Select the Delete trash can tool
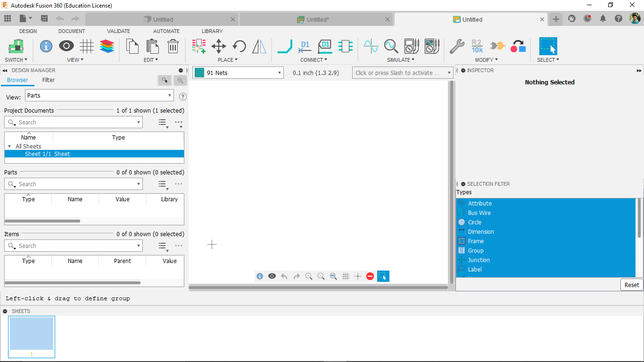644x362 pixels. 173,46
